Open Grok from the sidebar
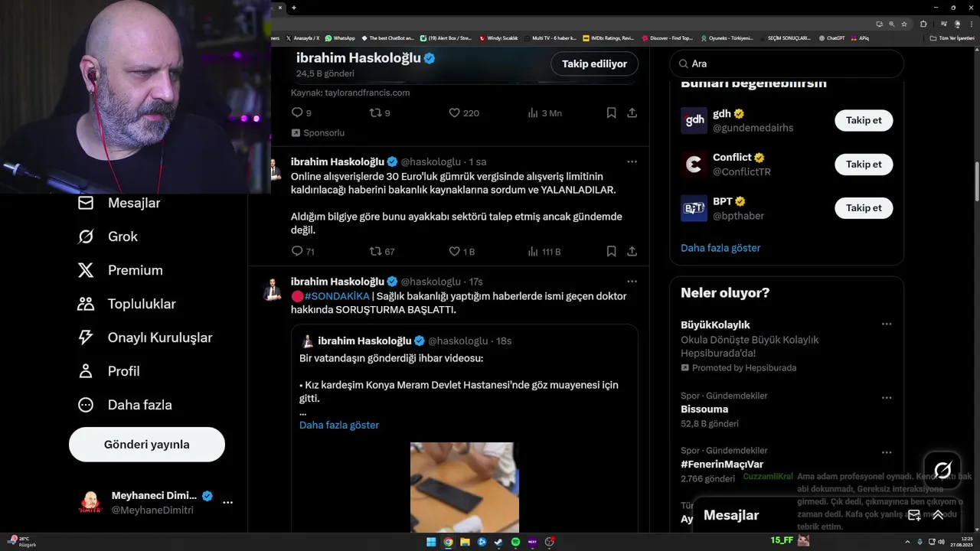This screenshot has width=980, height=551. [107, 236]
